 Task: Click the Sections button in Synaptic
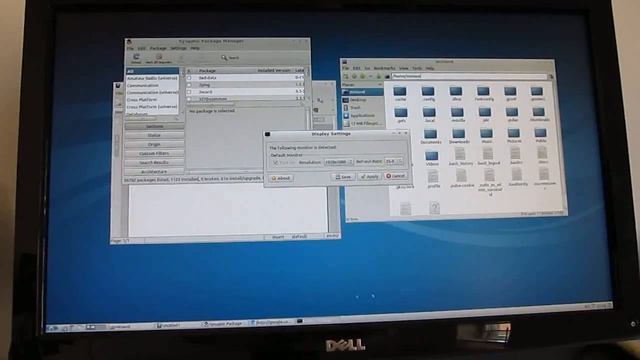154,126
